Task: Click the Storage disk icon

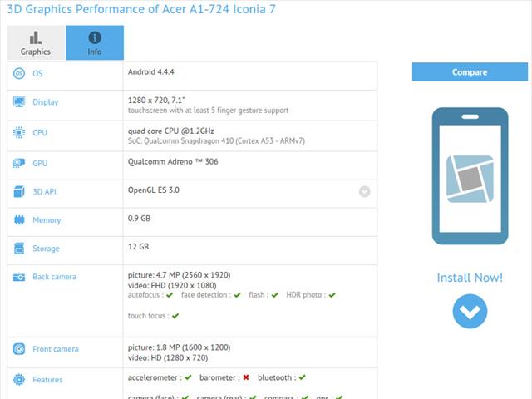Action: coord(19,249)
